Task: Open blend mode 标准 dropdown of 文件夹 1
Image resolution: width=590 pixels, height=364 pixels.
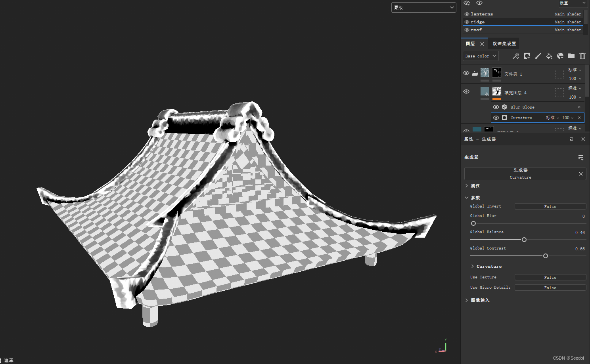Action: (x=575, y=70)
